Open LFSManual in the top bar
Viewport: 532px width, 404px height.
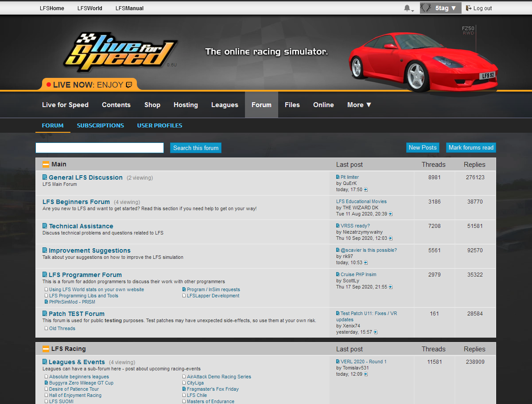(129, 8)
